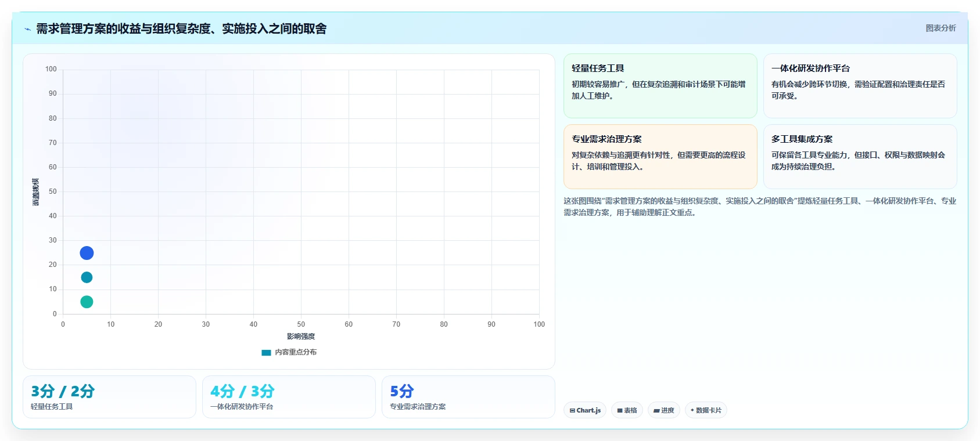Image resolution: width=980 pixels, height=441 pixels.
Task: Click the Chart.js chip icon
Action: (572, 410)
